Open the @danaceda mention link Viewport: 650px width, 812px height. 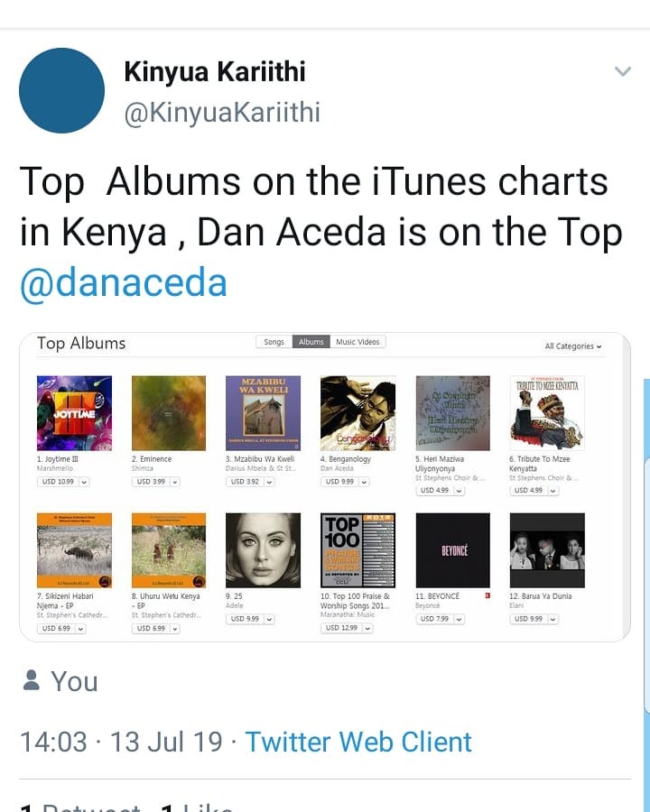pyautogui.click(x=123, y=282)
